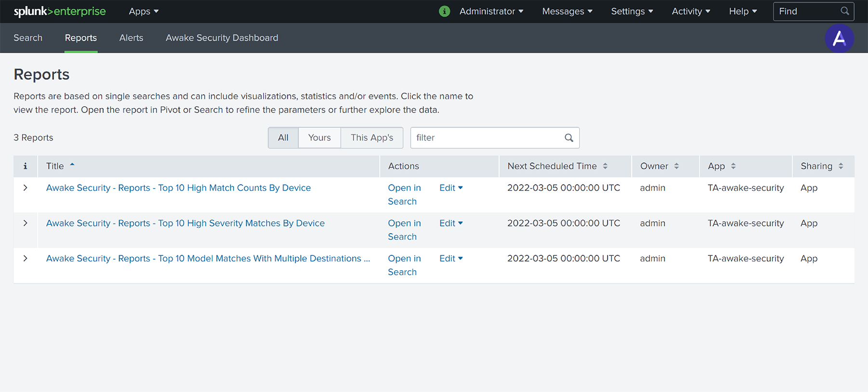868x392 pixels.
Task: Open Top 10 High Severity Matches report
Action: coord(185,223)
